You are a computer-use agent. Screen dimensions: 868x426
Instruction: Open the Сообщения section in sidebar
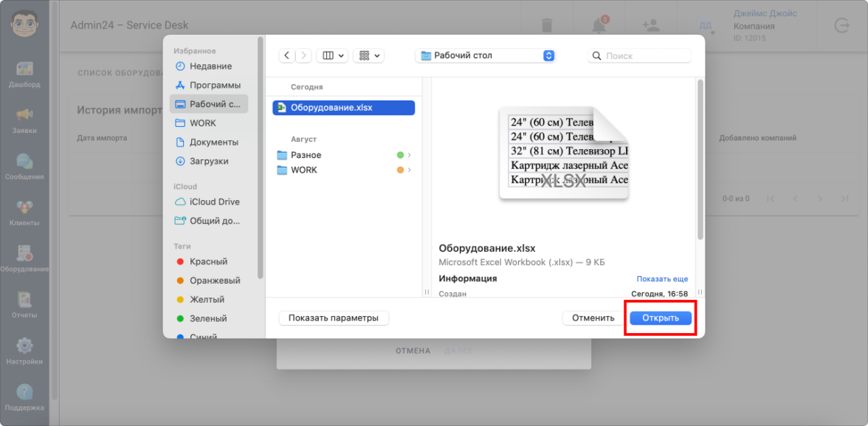24,167
